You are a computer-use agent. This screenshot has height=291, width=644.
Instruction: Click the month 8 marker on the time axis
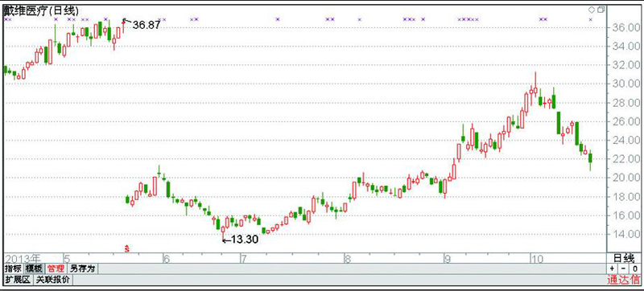[348, 259]
